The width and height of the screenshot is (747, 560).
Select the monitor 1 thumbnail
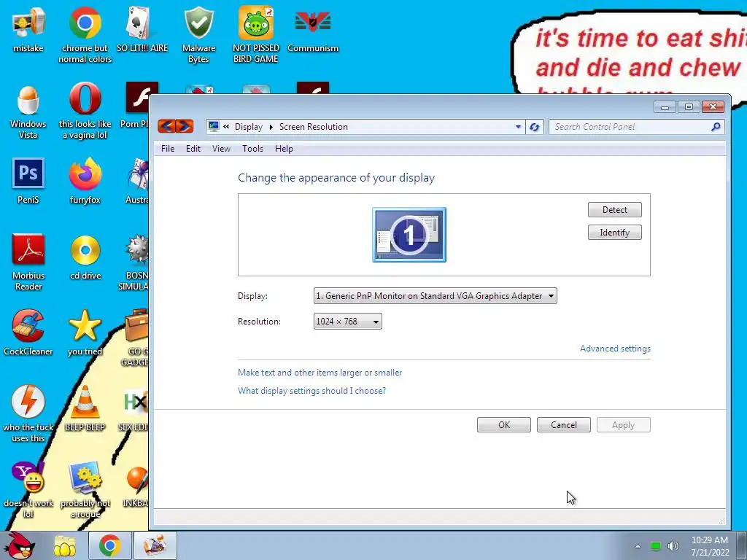click(409, 235)
